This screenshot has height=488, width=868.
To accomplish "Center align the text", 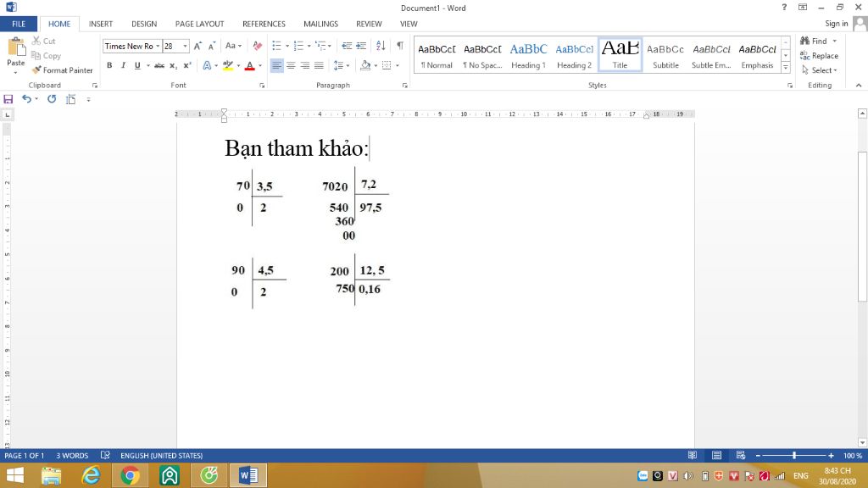I will click(x=291, y=65).
